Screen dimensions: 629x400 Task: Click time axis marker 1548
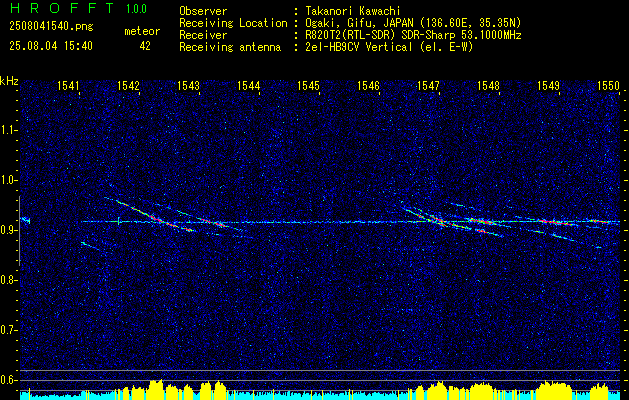[489, 85]
